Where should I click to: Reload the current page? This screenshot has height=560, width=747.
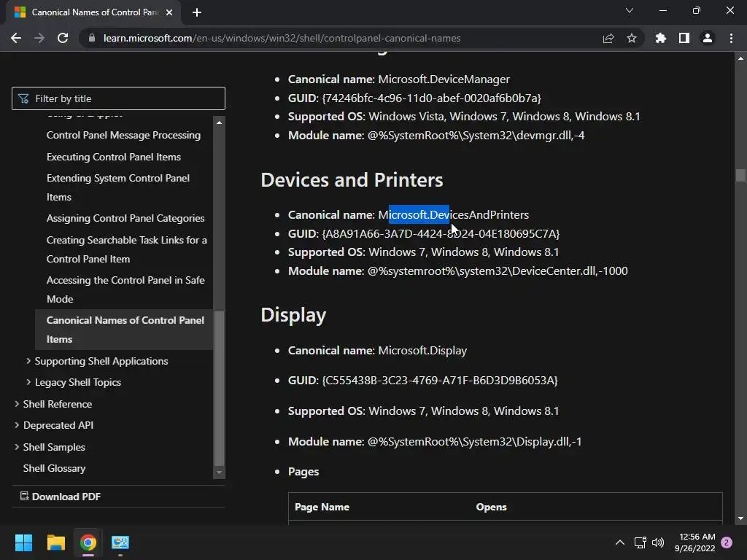[x=63, y=38]
